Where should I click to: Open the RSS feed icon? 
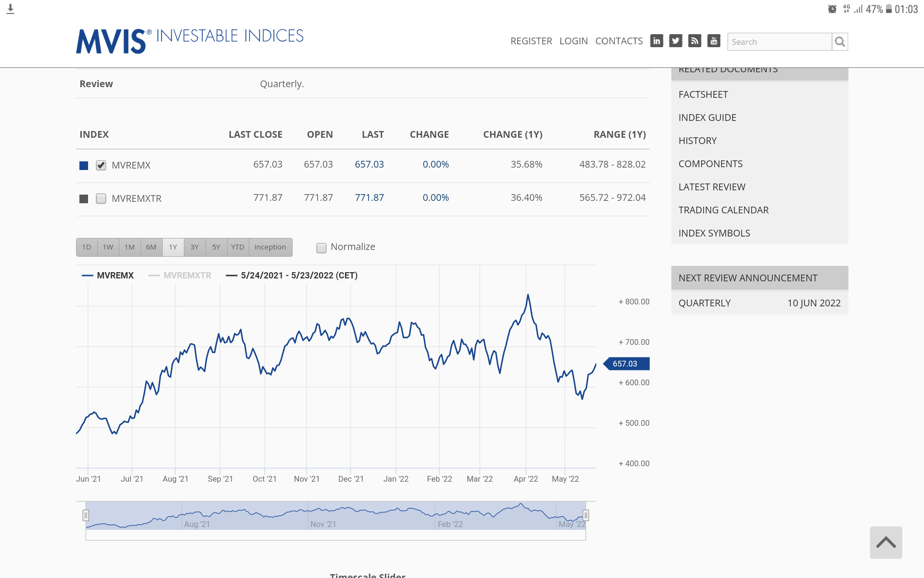click(694, 41)
